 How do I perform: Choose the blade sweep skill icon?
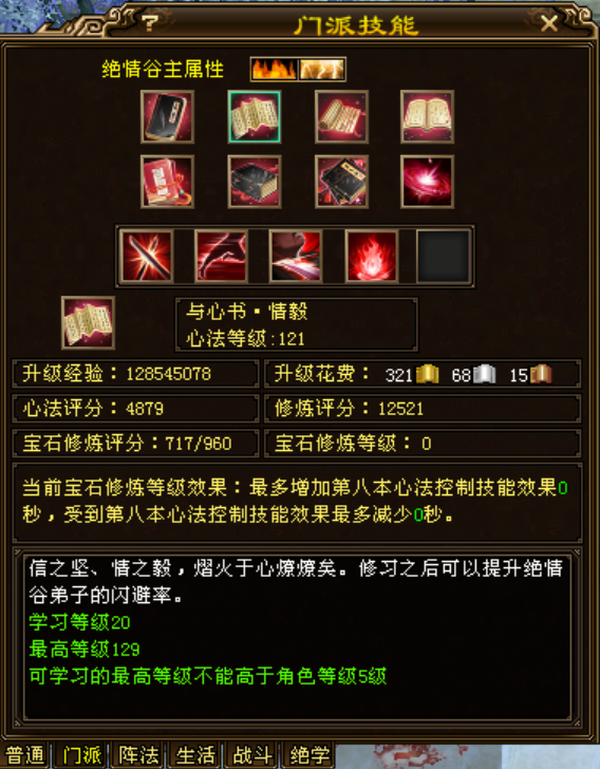tap(295, 256)
